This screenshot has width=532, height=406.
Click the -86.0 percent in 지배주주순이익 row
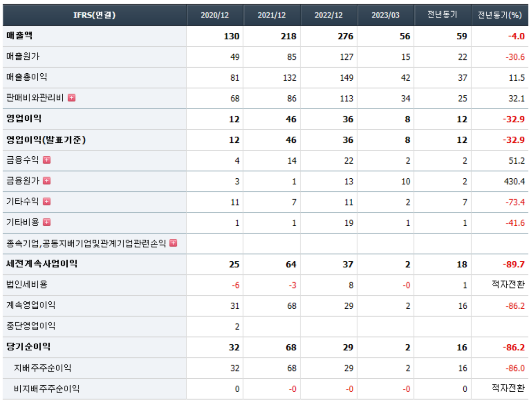point(515,368)
